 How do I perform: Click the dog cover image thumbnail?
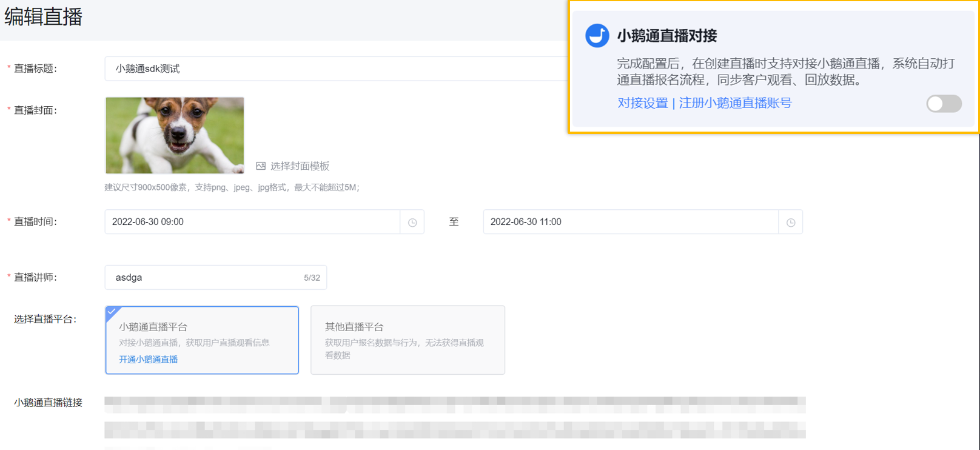(175, 135)
